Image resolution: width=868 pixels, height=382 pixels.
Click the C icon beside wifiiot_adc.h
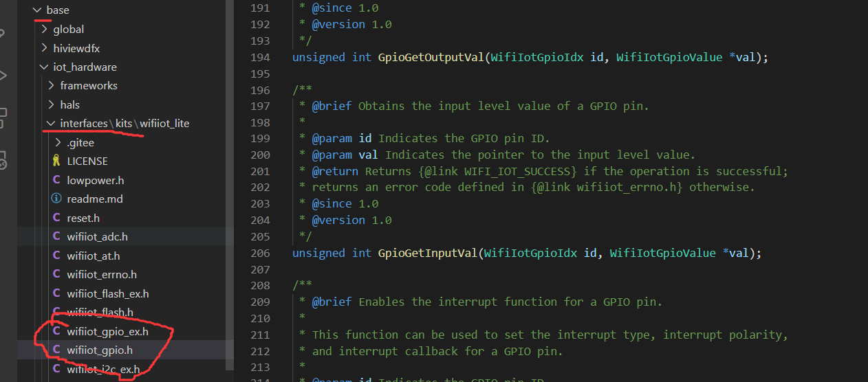tap(56, 236)
